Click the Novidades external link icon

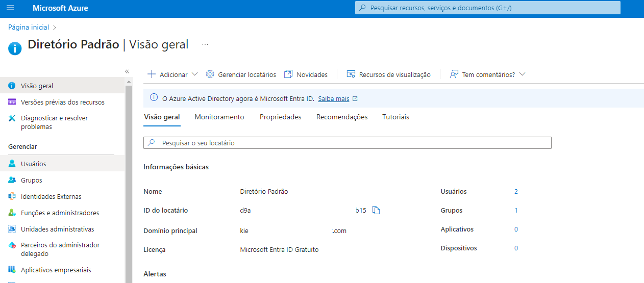pyautogui.click(x=288, y=74)
